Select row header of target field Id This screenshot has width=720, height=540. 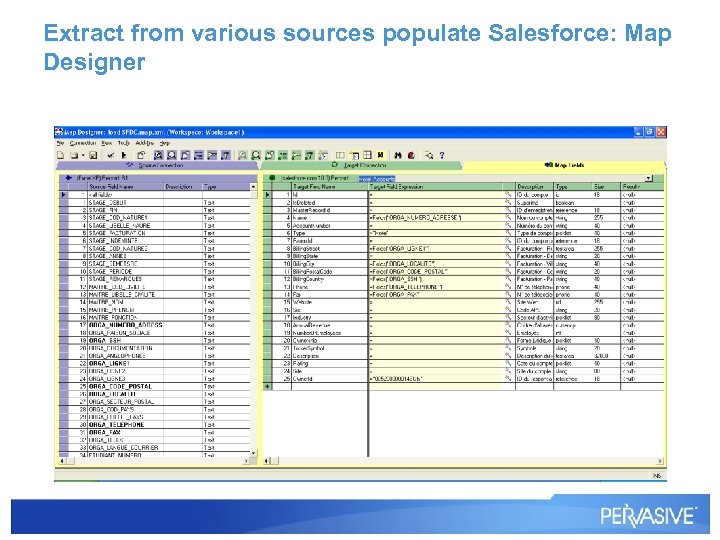point(267,195)
